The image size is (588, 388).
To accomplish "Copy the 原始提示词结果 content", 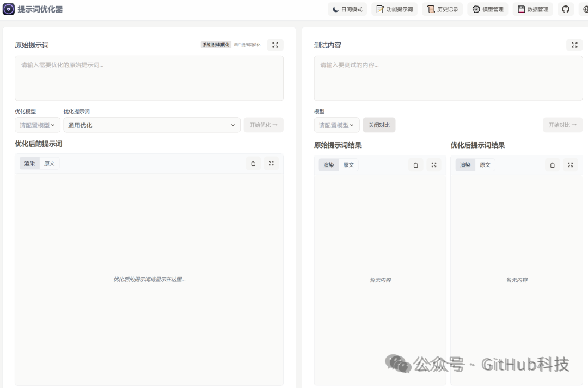I will click(415, 165).
